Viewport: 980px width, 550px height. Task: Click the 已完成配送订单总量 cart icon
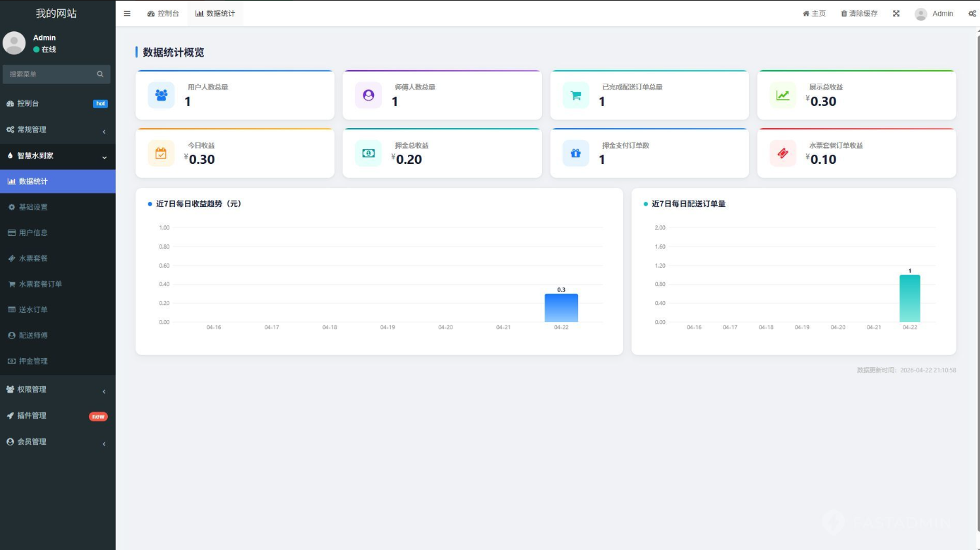pos(576,95)
